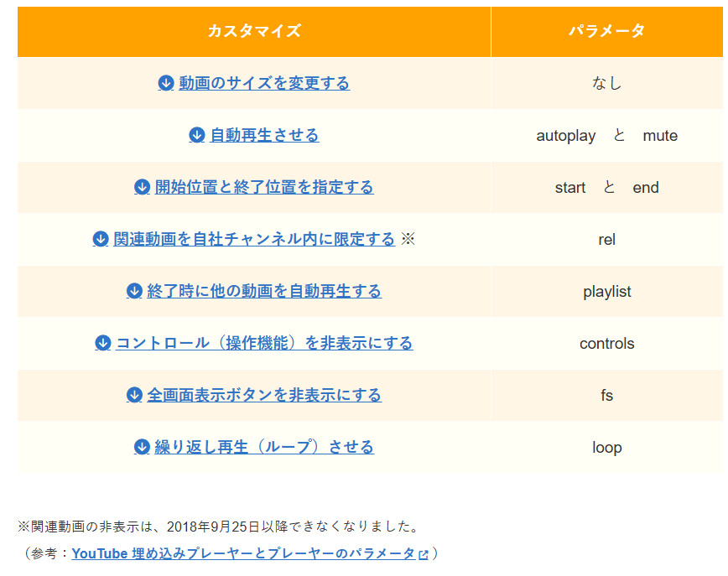Visit the 繰り返し再生（ループ）させる link
Image resolution: width=728 pixels, height=576 pixels.
[264, 447]
